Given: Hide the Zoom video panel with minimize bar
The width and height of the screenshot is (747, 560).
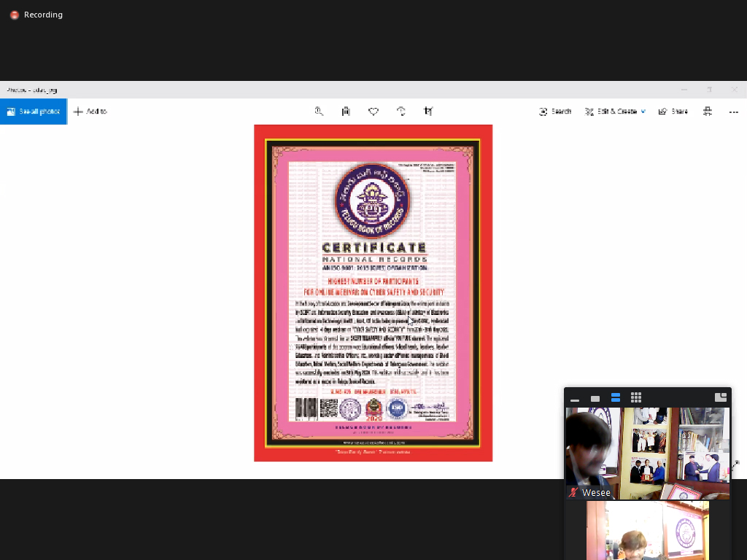Looking at the screenshot, I should tap(575, 399).
